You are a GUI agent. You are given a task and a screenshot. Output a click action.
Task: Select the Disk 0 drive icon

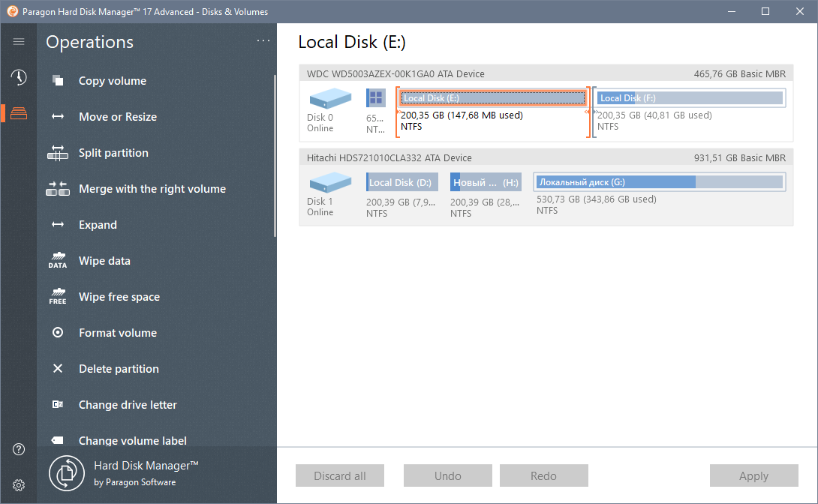click(330, 98)
